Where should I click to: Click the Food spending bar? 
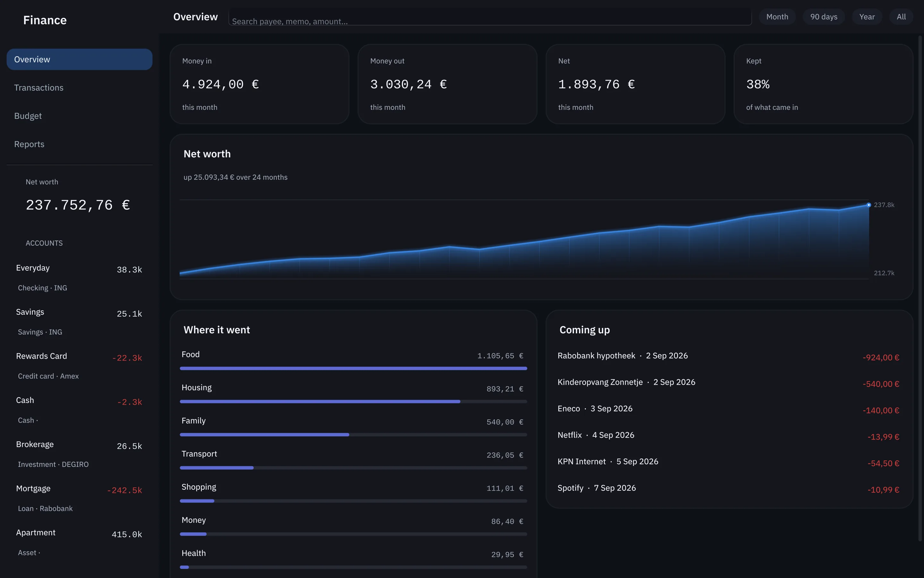pyautogui.click(x=353, y=369)
